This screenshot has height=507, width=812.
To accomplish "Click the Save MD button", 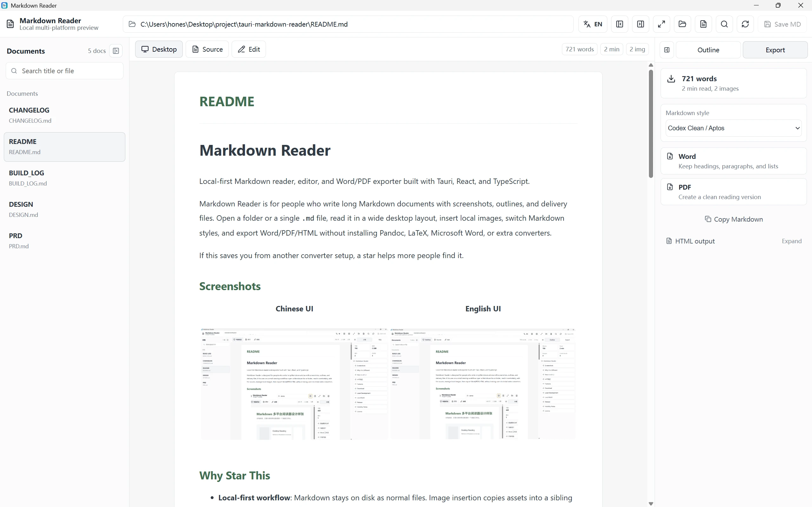I will (x=782, y=24).
